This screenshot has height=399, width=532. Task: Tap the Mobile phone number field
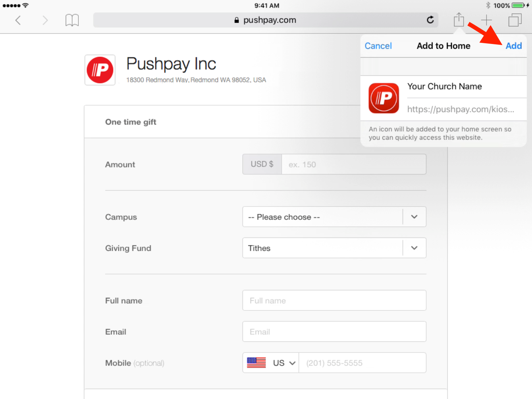(362, 363)
